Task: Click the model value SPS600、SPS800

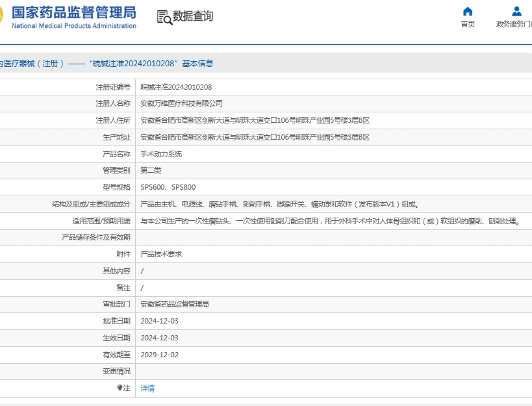Action: (168, 187)
